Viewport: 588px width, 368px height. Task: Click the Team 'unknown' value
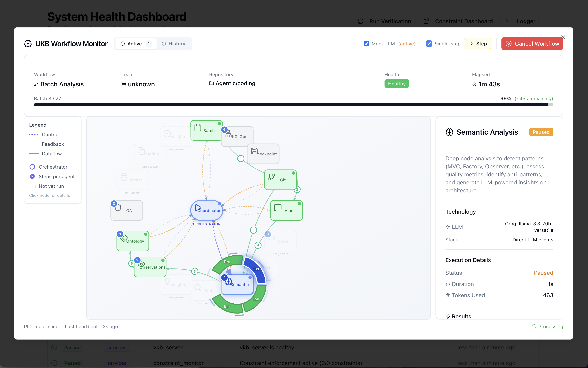(141, 84)
